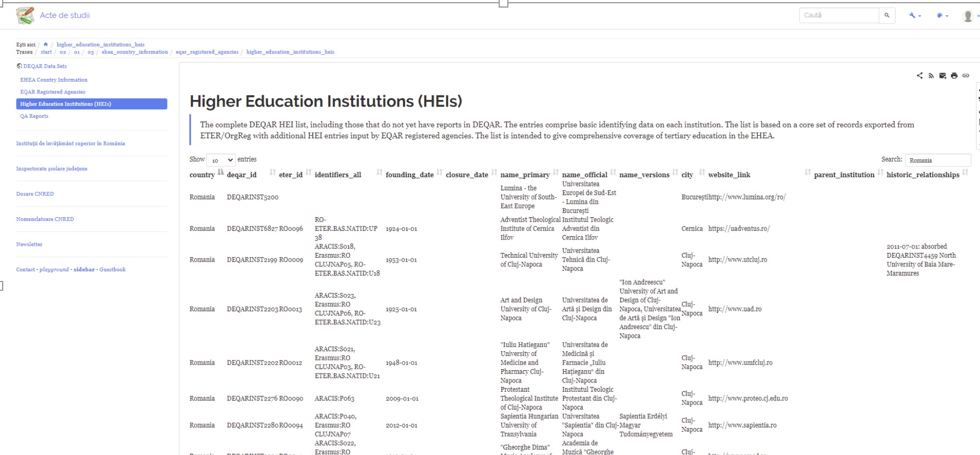Screen dimensions: 980x455
Task: Click website http://www.umfcluj.ro
Action: (740, 363)
